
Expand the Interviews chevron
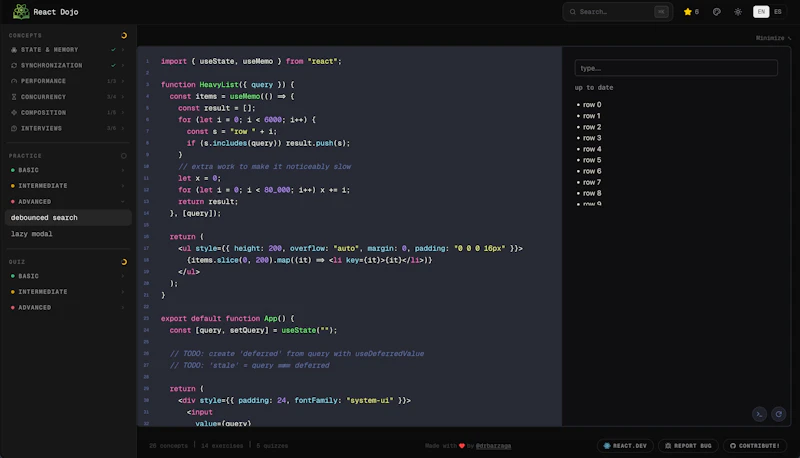[x=123, y=129]
